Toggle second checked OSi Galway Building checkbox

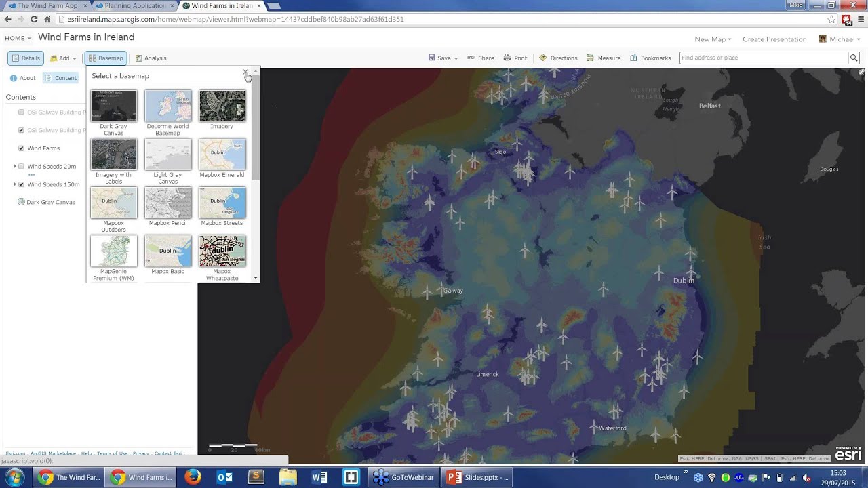[x=21, y=130]
